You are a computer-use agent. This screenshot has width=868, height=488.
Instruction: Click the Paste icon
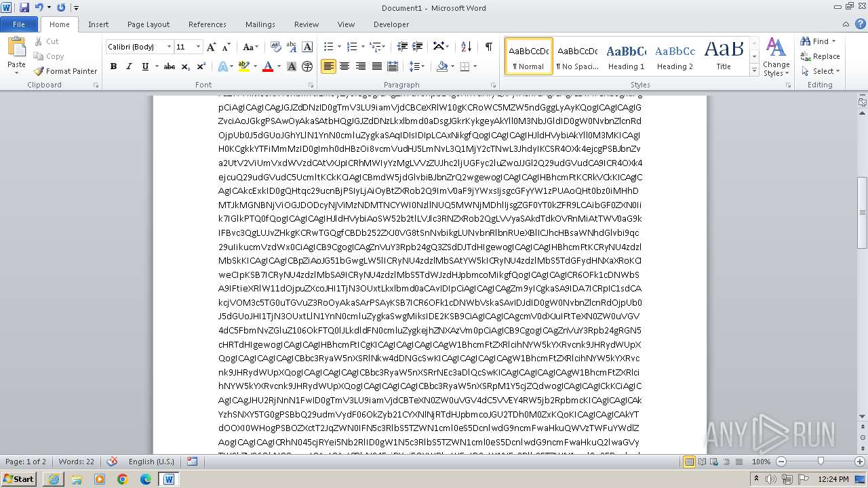click(x=16, y=48)
